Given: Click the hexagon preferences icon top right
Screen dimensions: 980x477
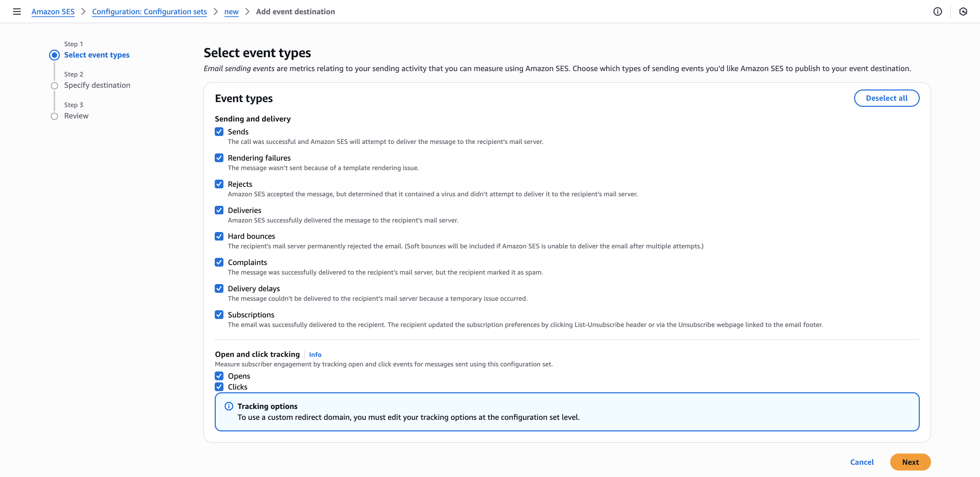Looking at the screenshot, I should tap(963, 12).
